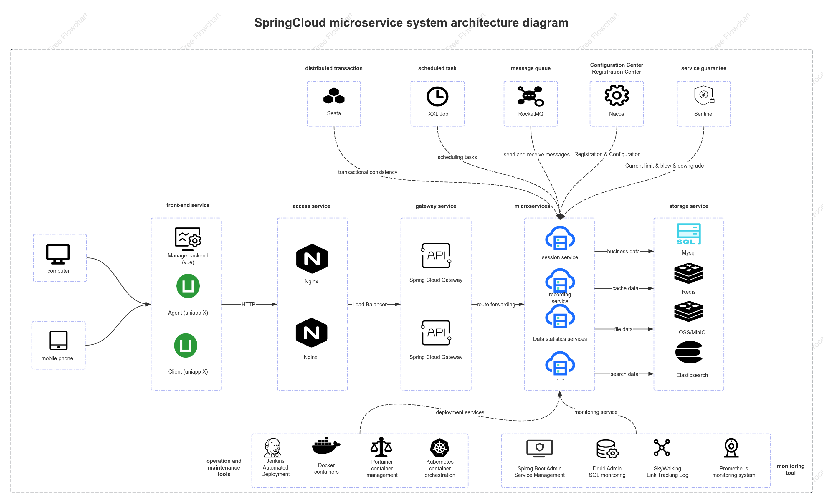
Task: Select the 'microservices' heading
Action: (532, 206)
